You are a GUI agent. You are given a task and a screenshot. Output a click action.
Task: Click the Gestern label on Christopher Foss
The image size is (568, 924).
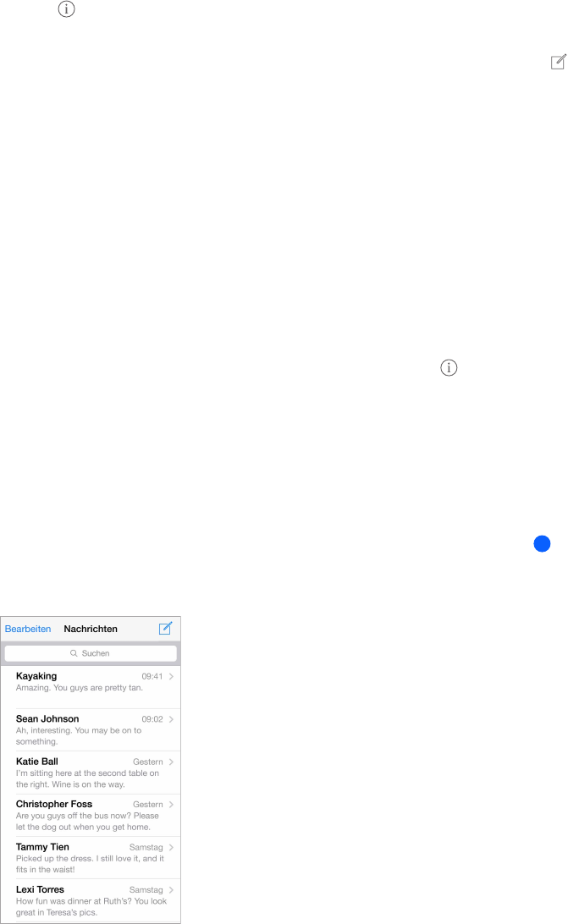pyautogui.click(x=148, y=805)
